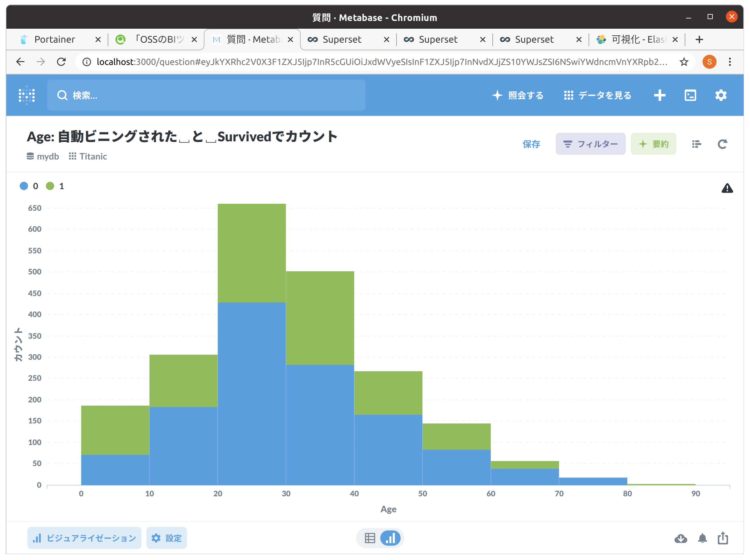Click the data warning triangle on chart
Viewport: 750px width, 560px height.
click(727, 188)
